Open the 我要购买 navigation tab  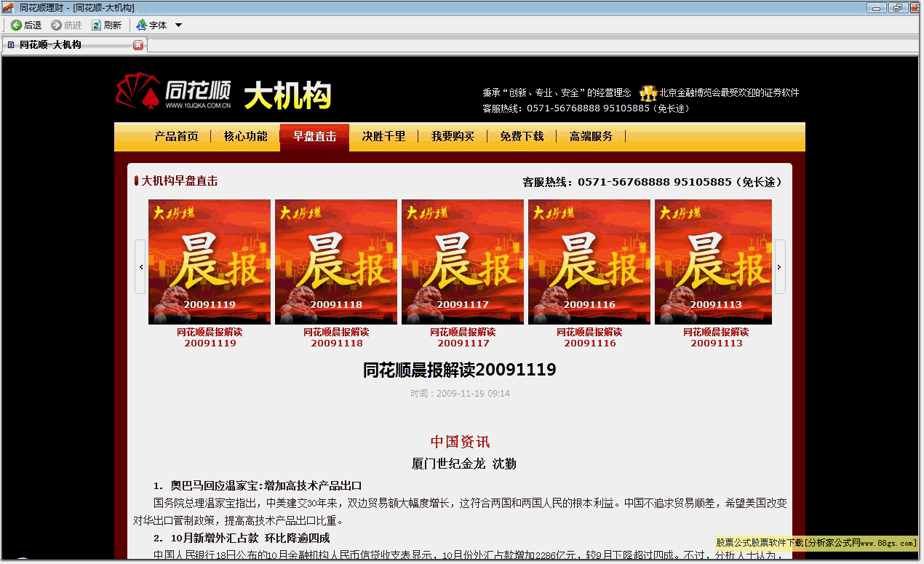tap(453, 136)
